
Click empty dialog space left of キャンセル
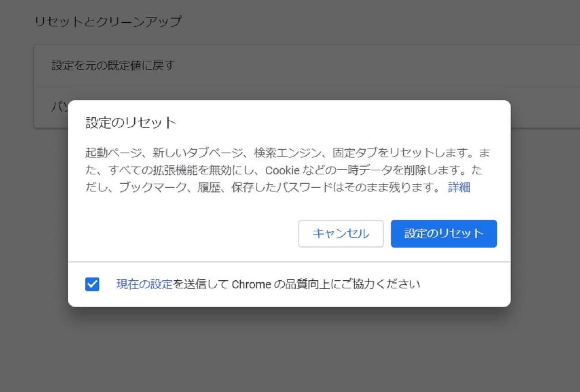point(181,234)
